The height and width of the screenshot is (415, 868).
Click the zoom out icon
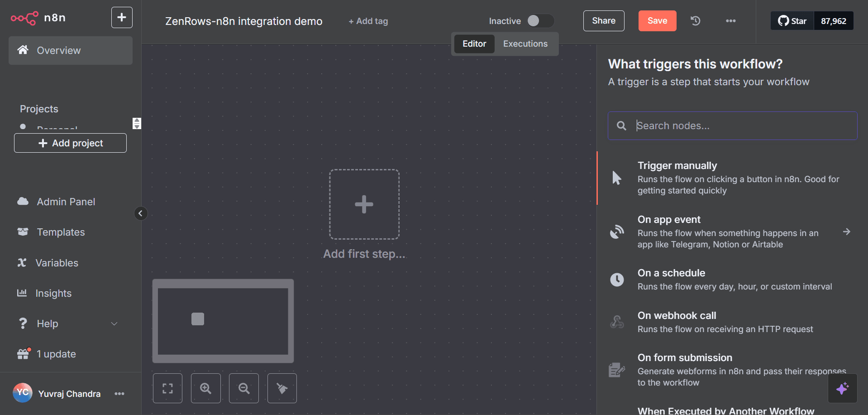tap(244, 388)
